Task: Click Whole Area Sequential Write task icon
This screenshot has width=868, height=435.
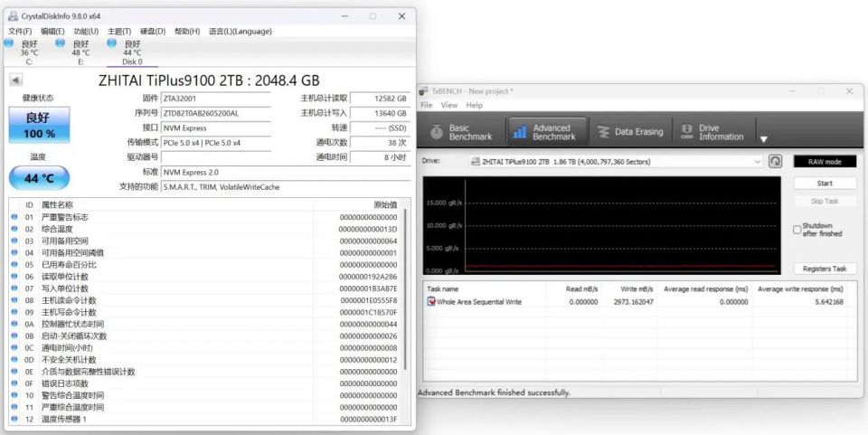Action: [x=431, y=302]
